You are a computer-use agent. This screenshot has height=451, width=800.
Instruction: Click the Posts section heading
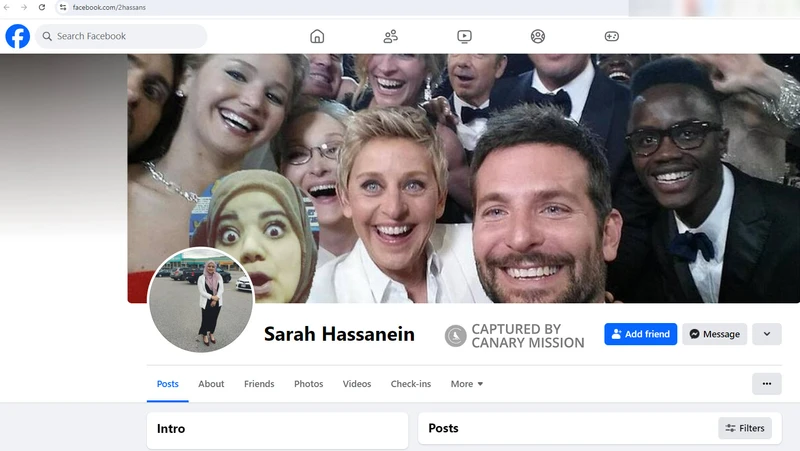click(x=443, y=428)
